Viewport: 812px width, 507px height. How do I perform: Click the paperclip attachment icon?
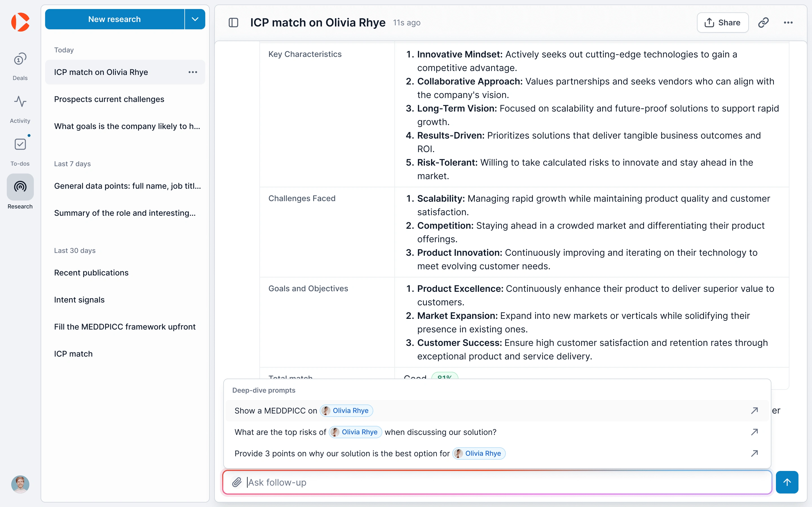point(237,482)
